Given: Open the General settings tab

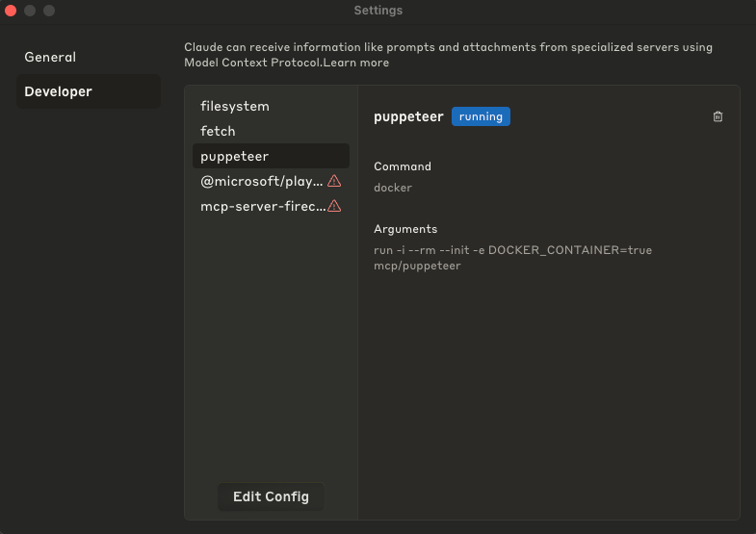Looking at the screenshot, I should [89, 57].
